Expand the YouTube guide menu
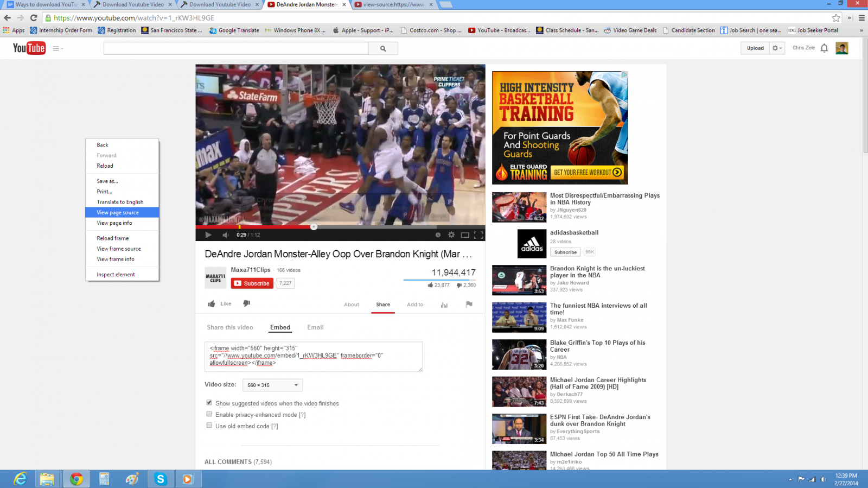This screenshot has width=868, height=488. [x=58, y=48]
